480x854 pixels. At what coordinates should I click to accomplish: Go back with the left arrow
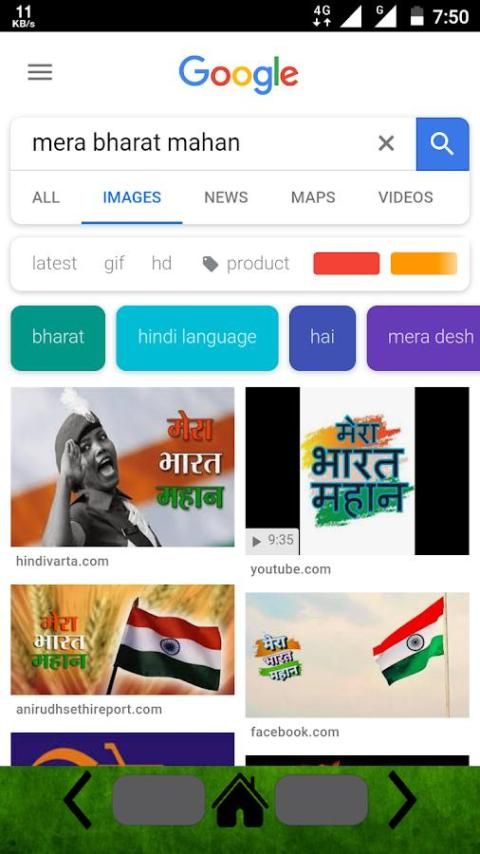(x=77, y=800)
